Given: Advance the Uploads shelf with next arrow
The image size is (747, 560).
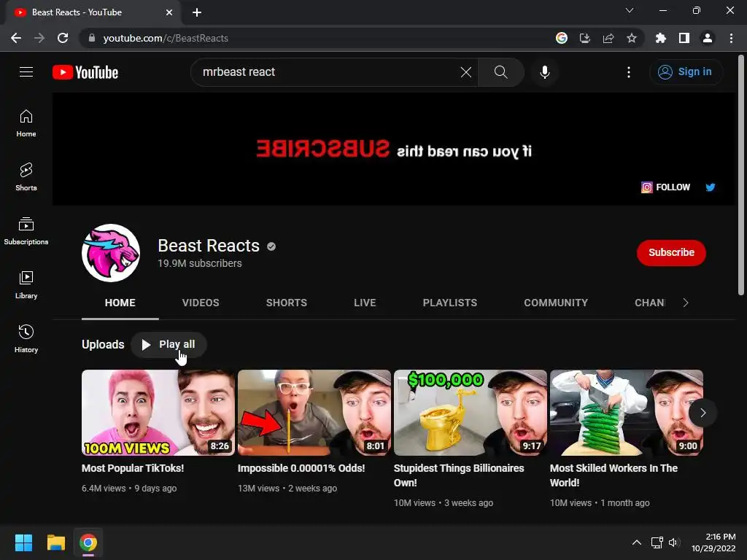Looking at the screenshot, I should (x=703, y=413).
